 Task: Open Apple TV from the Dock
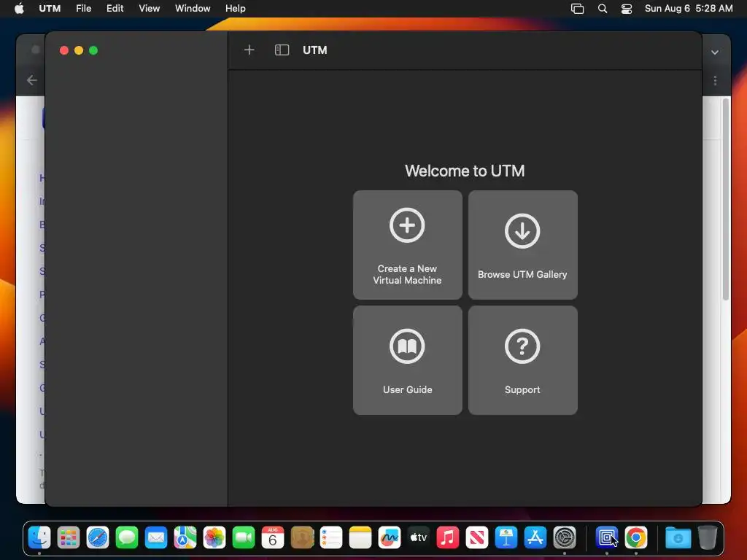point(419,537)
